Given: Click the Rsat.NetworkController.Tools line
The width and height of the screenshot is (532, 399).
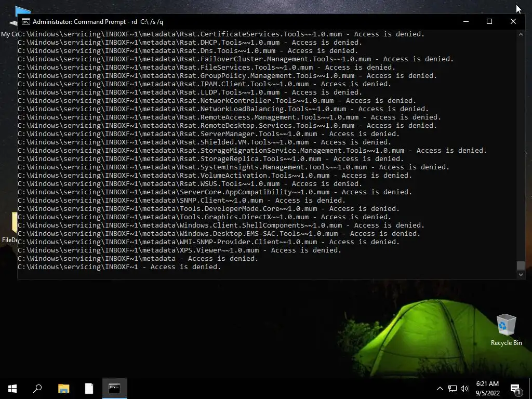Looking at the screenshot, I should tap(217, 100).
